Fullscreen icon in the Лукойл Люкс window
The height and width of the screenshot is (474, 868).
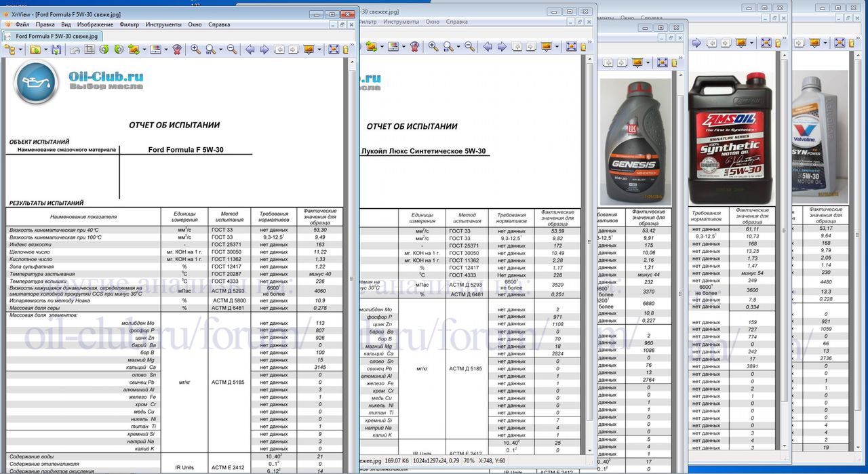point(571,47)
